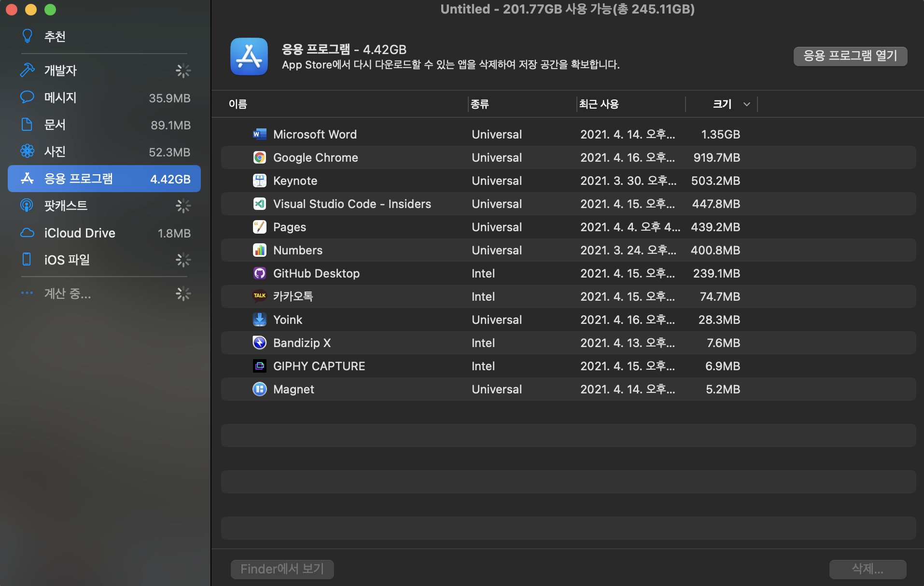
Task: Click the lightbulb icon next to 추천
Action: (x=28, y=36)
